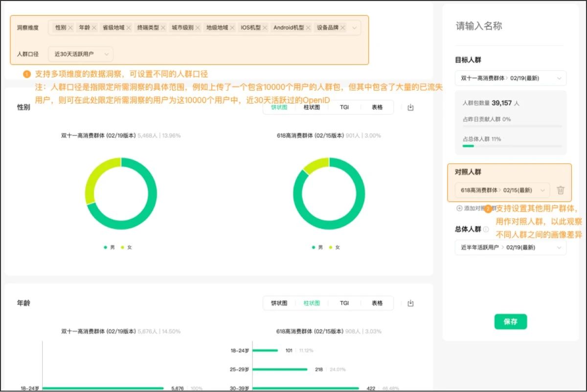Image resolution: width=587 pixels, height=392 pixels.
Task: Switch 性别 chart to TGI view
Action: tap(344, 108)
